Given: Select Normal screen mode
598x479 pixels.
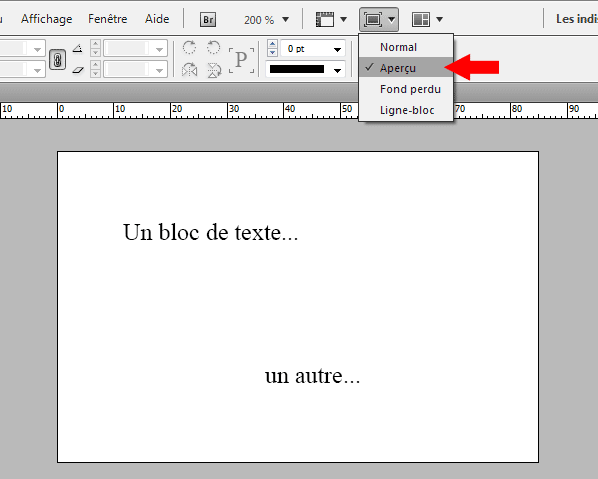Looking at the screenshot, I should [406, 47].
